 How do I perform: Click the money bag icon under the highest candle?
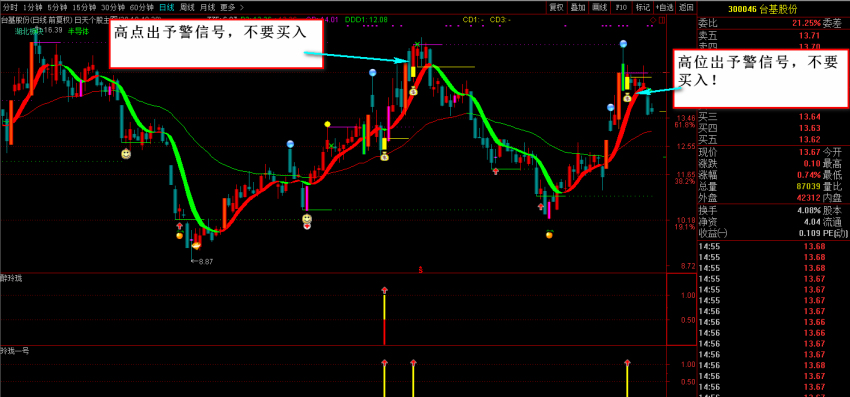pyautogui.click(x=413, y=91)
